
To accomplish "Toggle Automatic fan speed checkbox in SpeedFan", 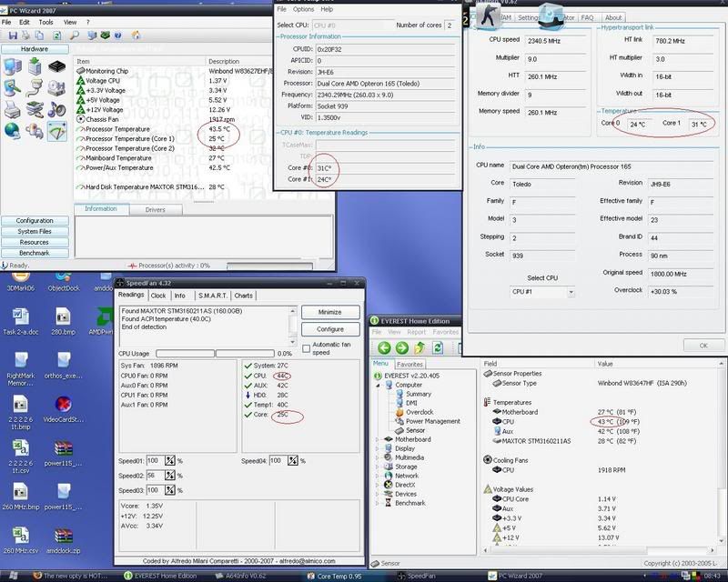I will pyautogui.click(x=306, y=348).
